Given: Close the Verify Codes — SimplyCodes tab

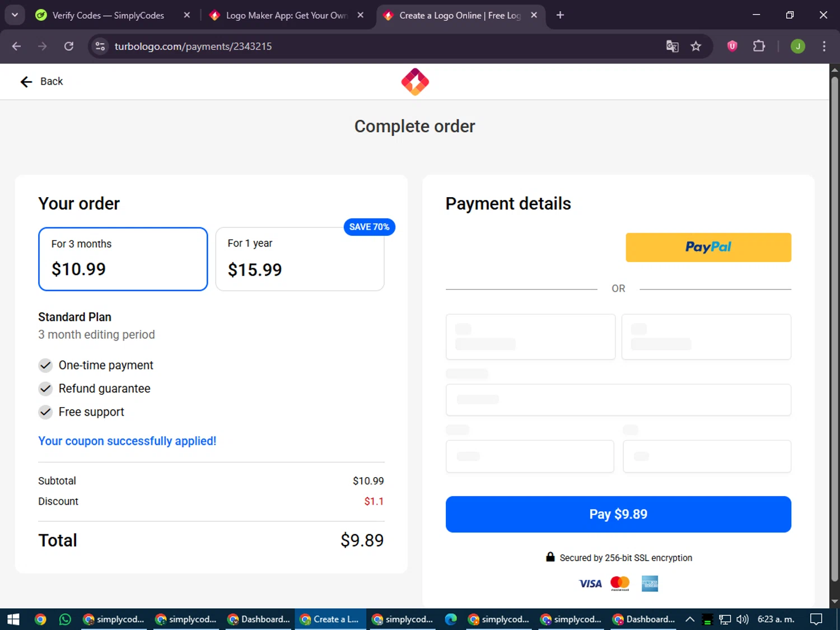Looking at the screenshot, I should tap(187, 15).
